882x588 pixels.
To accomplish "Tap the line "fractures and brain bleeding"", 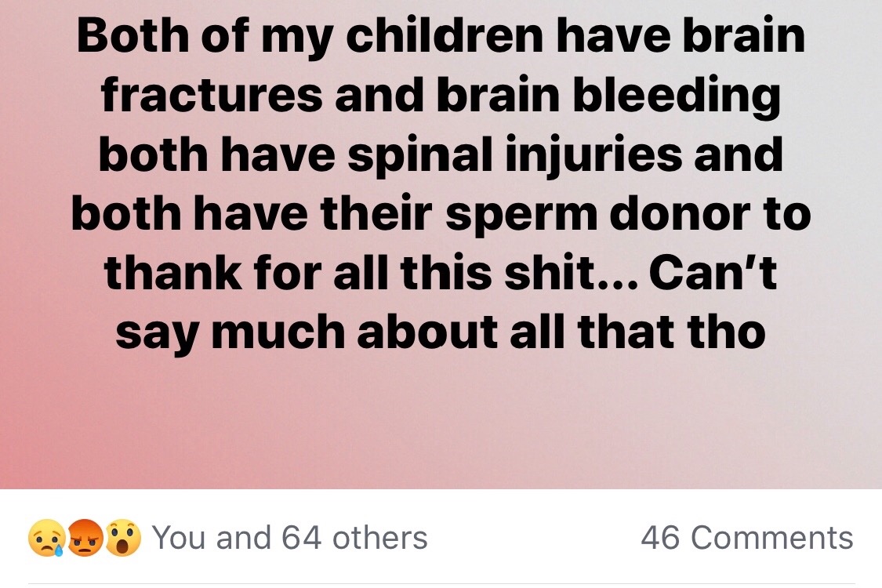I will tap(441, 96).
